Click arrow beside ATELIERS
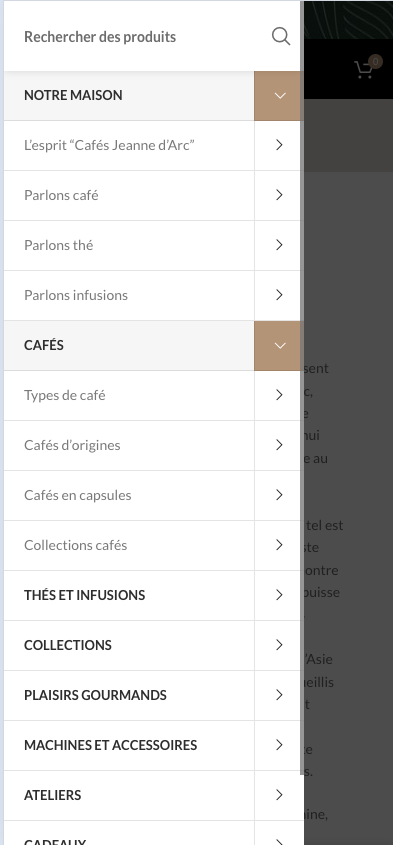 (279, 795)
